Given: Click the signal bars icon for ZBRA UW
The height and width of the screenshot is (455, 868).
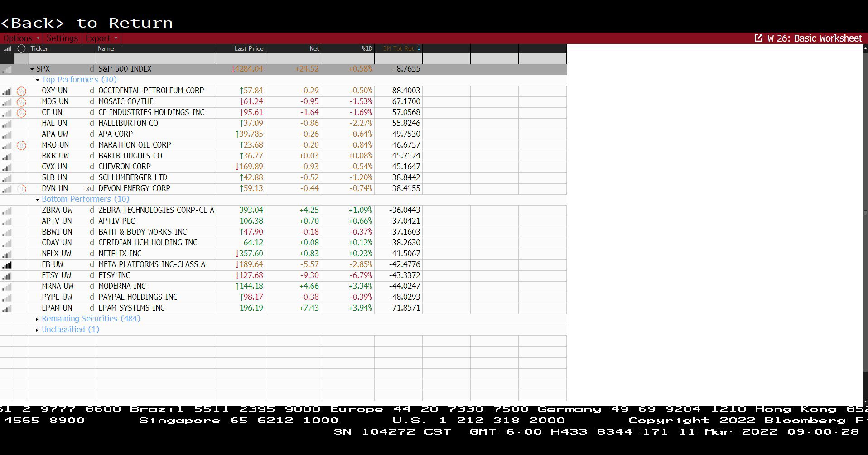Looking at the screenshot, I should (7, 211).
